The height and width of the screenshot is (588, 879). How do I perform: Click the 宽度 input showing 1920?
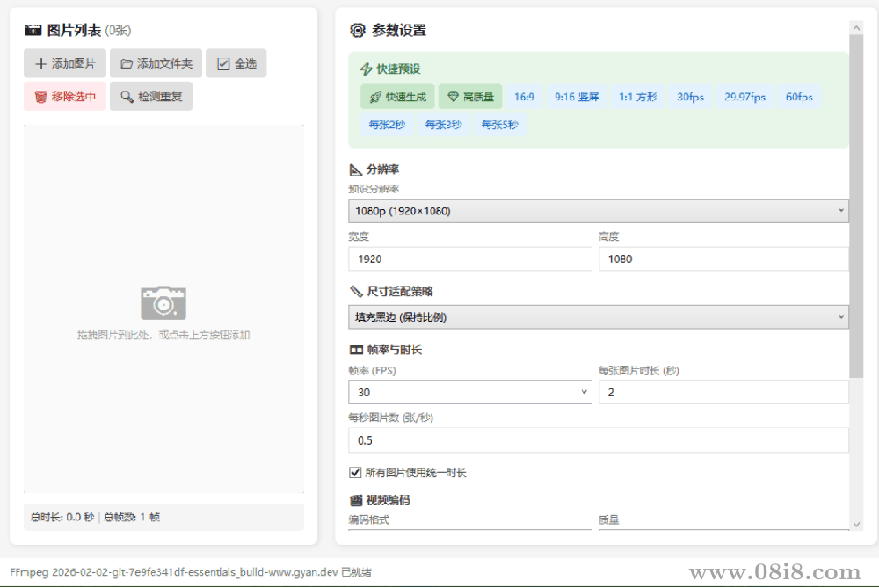469,258
